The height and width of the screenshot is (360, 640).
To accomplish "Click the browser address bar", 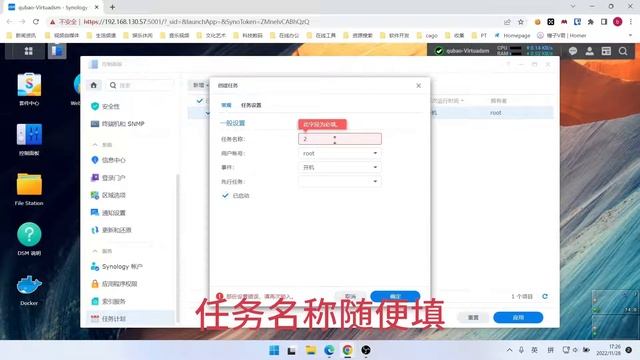I will point(273,22).
